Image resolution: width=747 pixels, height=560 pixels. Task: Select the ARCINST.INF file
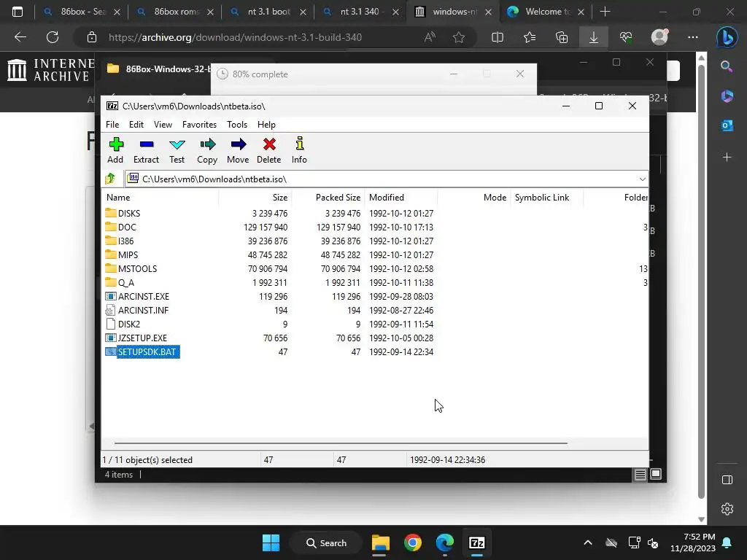(x=136, y=310)
